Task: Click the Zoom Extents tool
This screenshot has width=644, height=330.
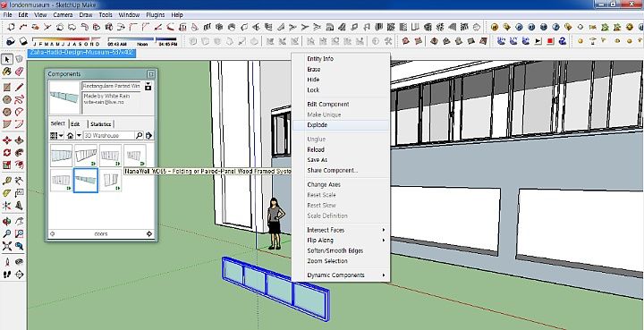Action: [x=7, y=246]
